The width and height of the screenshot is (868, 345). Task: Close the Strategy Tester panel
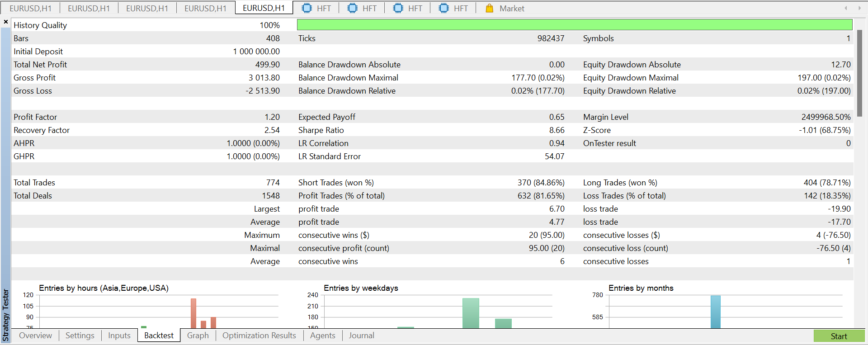[x=6, y=22]
